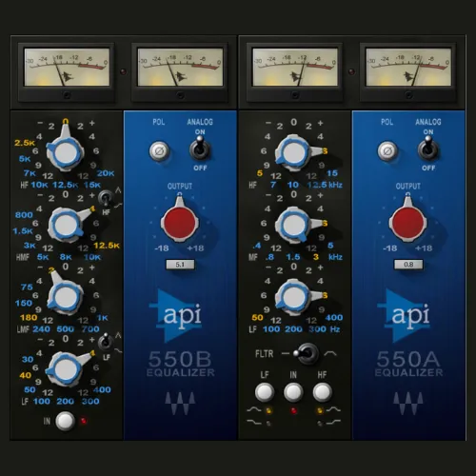This screenshot has width=476, height=476.
Task: Toggle the 550B HF shelf/peak switch
Action: 106,198
